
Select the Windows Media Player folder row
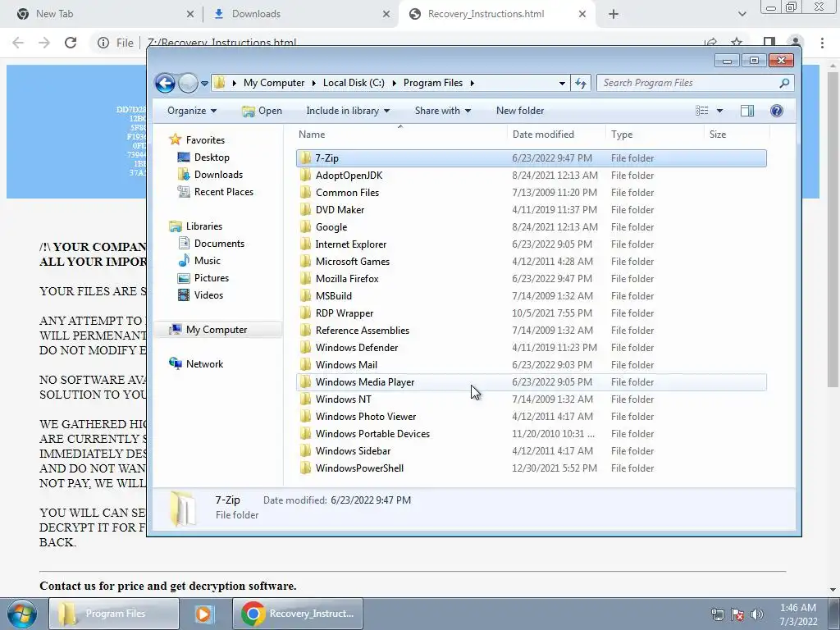531,382
